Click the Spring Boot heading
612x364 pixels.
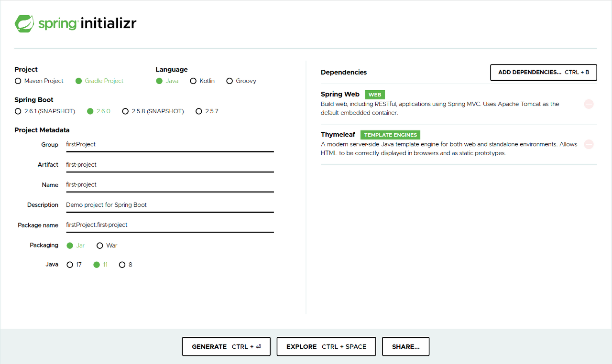pos(34,100)
